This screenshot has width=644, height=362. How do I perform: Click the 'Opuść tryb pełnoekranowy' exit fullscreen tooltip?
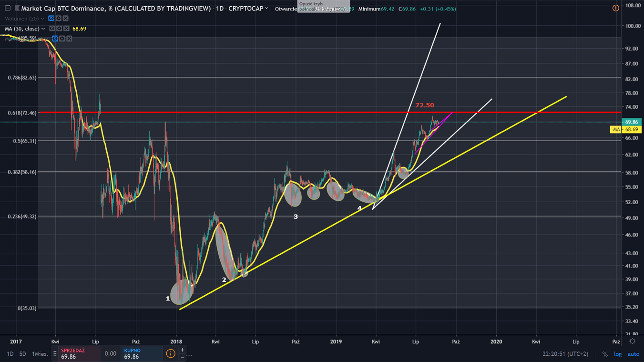click(323, 6)
